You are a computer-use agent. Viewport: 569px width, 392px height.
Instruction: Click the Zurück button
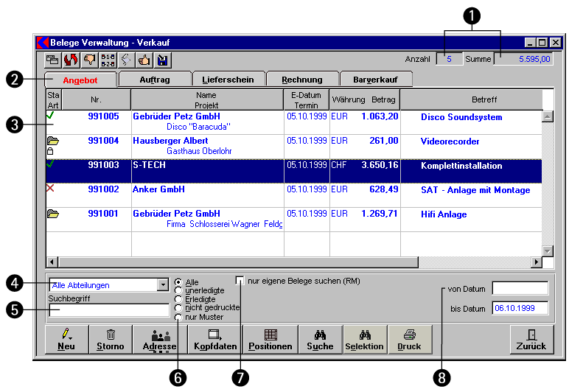coord(531,339)
